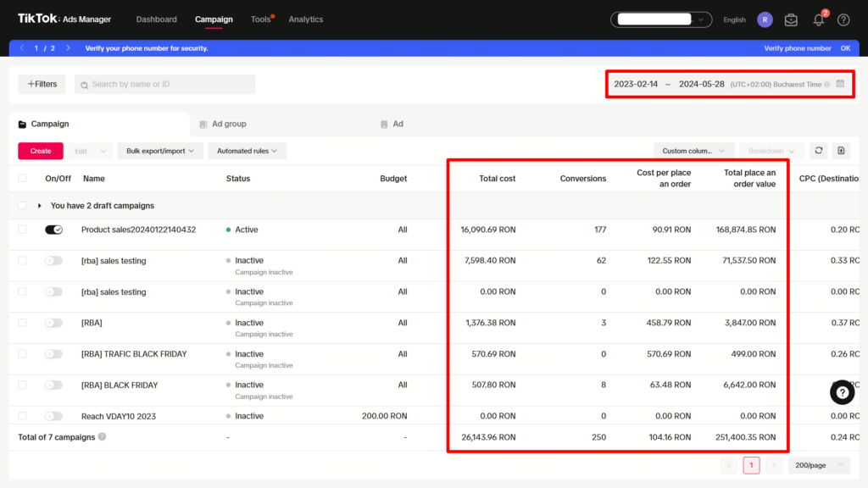Select page 1 in pagination
Screen dimensions: 868x488
point(751,465)
